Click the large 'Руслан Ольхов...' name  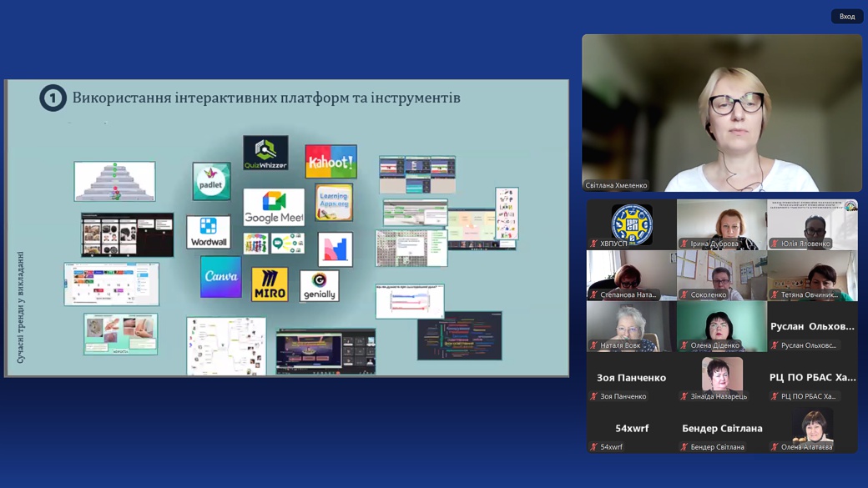[813, 326]
